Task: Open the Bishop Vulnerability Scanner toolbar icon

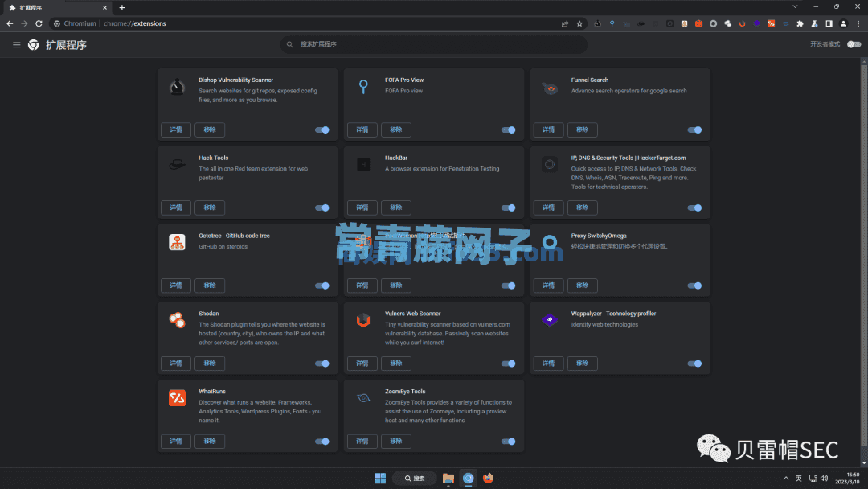Action: pos(597,24)
